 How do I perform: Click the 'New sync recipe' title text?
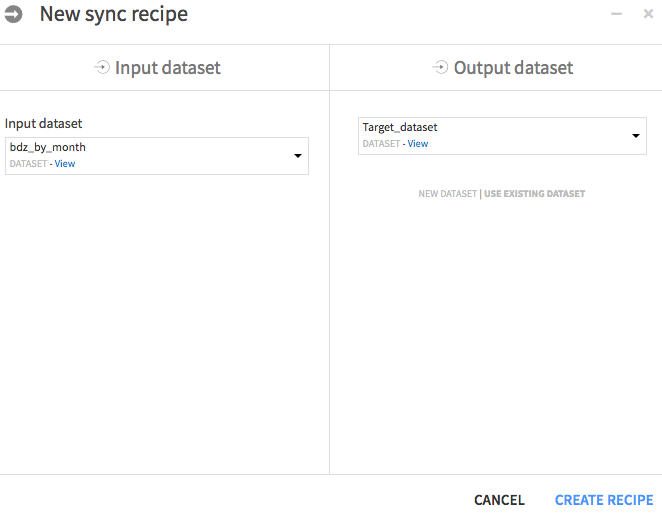[113, 15]
